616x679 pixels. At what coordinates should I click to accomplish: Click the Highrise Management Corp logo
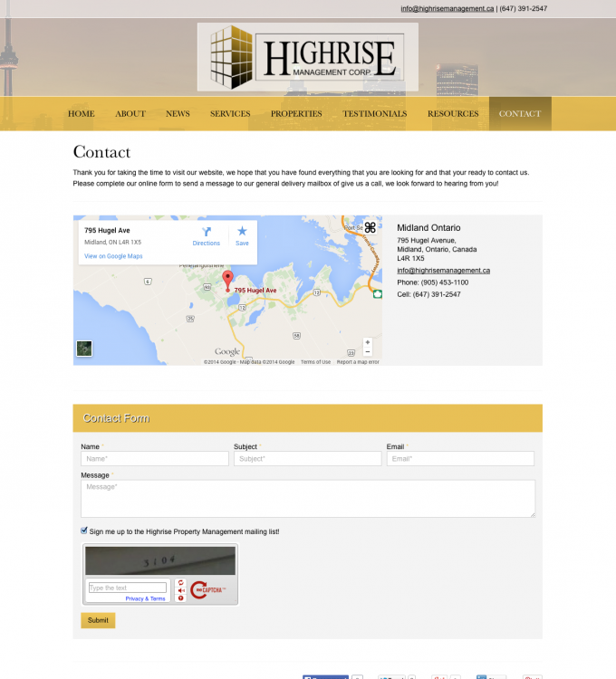(x=308, y=56)
